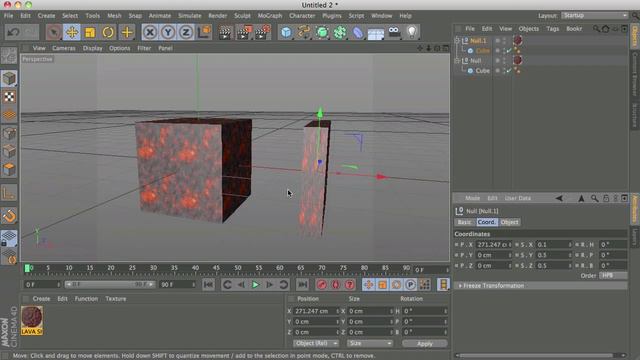The image size is (640, 360).
Task: Open viewport Cameras menu
Action: [x=64, y=48]
